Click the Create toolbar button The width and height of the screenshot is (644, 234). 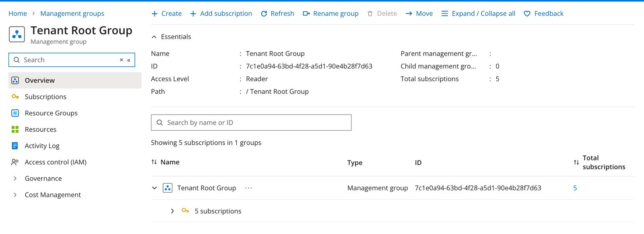point(167,14)
